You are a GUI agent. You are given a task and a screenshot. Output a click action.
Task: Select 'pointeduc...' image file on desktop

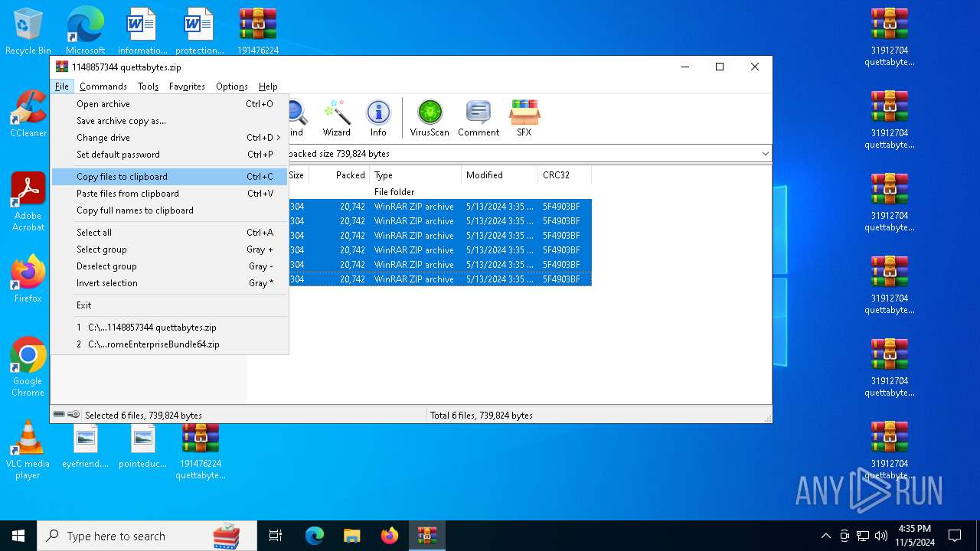pyautogui.click(x=142, y=446)
